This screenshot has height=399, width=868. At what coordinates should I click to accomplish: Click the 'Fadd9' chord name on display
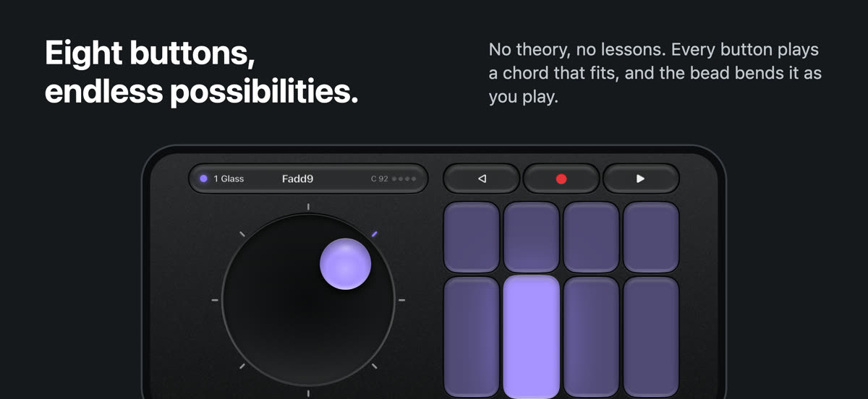(x=297, y=179)
